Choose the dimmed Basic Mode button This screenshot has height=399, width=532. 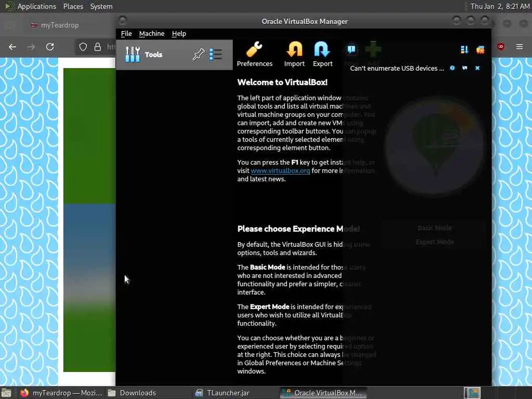coord(434,228)
